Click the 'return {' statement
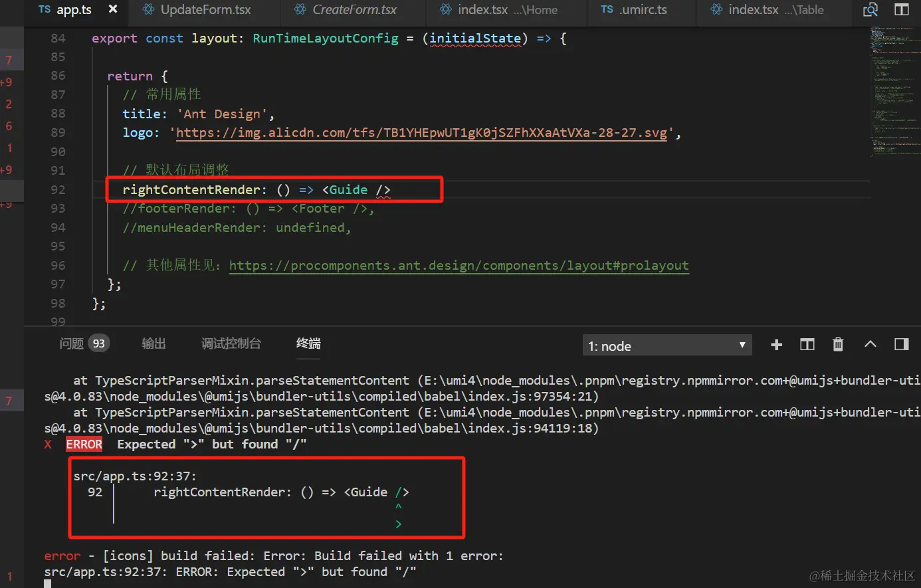Viewport: 921px width, 588px height. [x=138, y=76]
